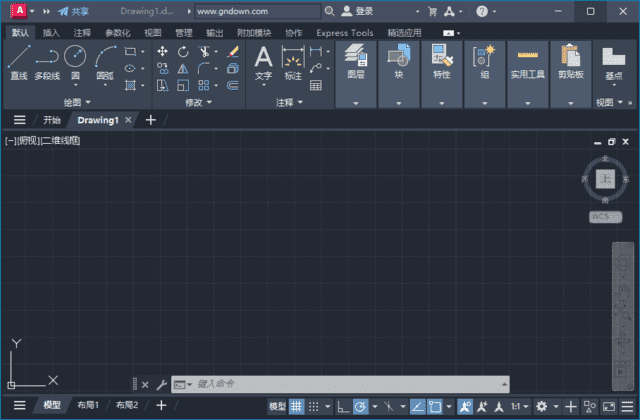Click the 模型 status bar button
Viewport: 640px width, 420px height.
pos(278,407)
